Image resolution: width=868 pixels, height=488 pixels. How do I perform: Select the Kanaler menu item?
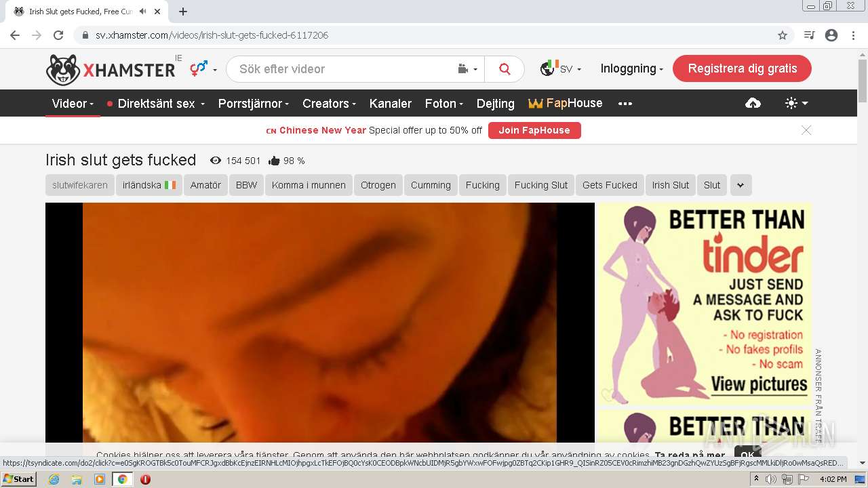click(391, 104)
